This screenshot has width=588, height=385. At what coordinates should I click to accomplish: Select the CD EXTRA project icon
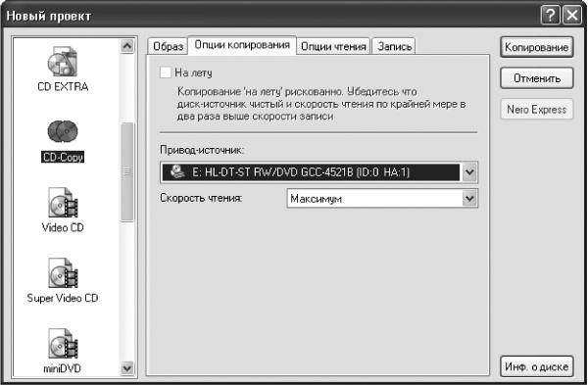click(x=63, y=62)
